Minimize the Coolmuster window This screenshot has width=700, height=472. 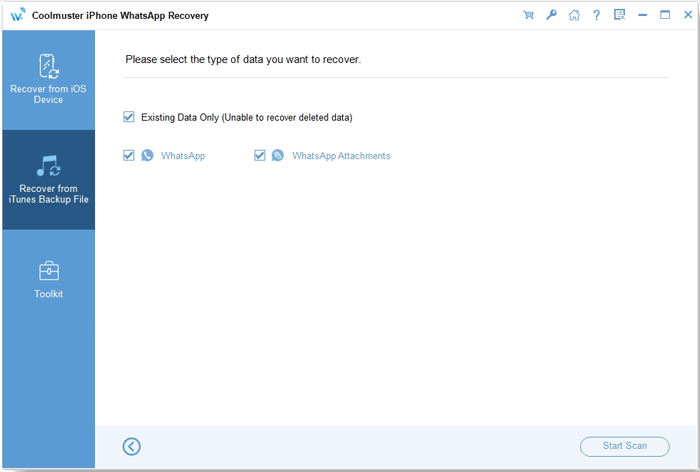pos(642,15)
